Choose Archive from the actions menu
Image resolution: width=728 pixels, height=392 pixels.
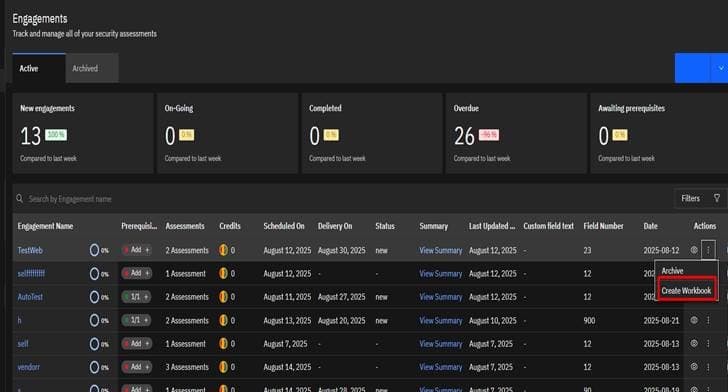click(x=672, y=270)
